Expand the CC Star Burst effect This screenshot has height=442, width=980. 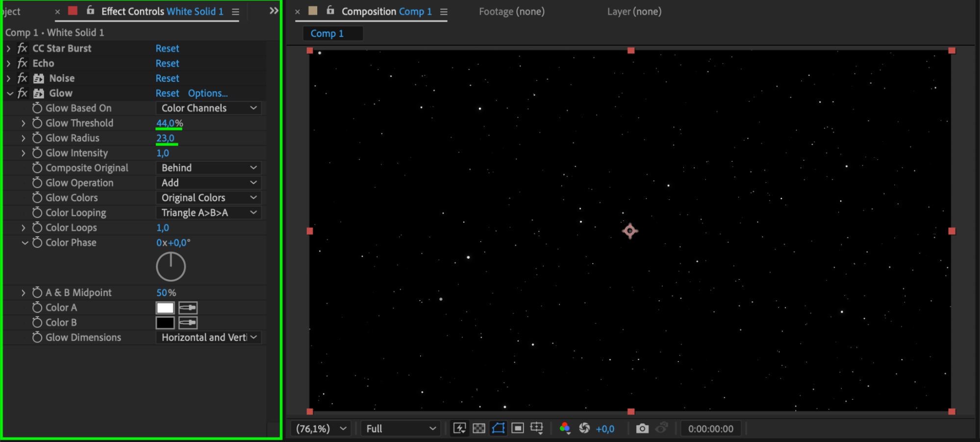(8, 49)
